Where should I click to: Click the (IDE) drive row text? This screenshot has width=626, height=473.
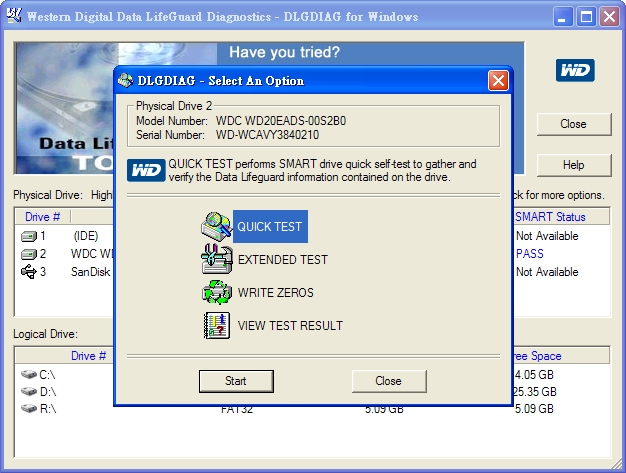pos(86,236)
